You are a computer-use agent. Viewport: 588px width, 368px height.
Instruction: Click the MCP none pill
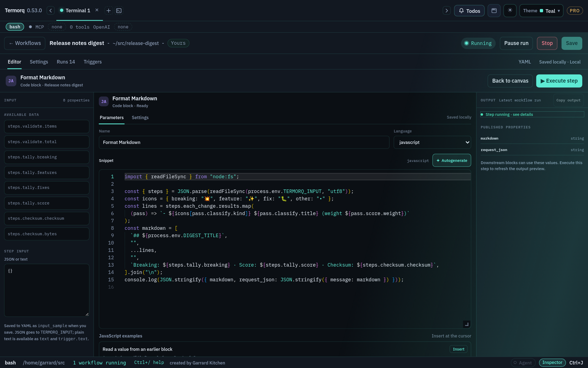[x=57, y=27]
